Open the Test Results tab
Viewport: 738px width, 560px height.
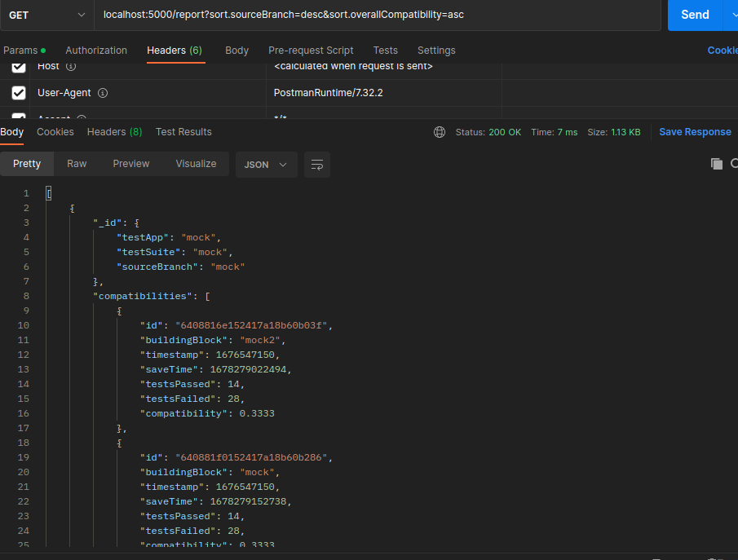(183, 132)
